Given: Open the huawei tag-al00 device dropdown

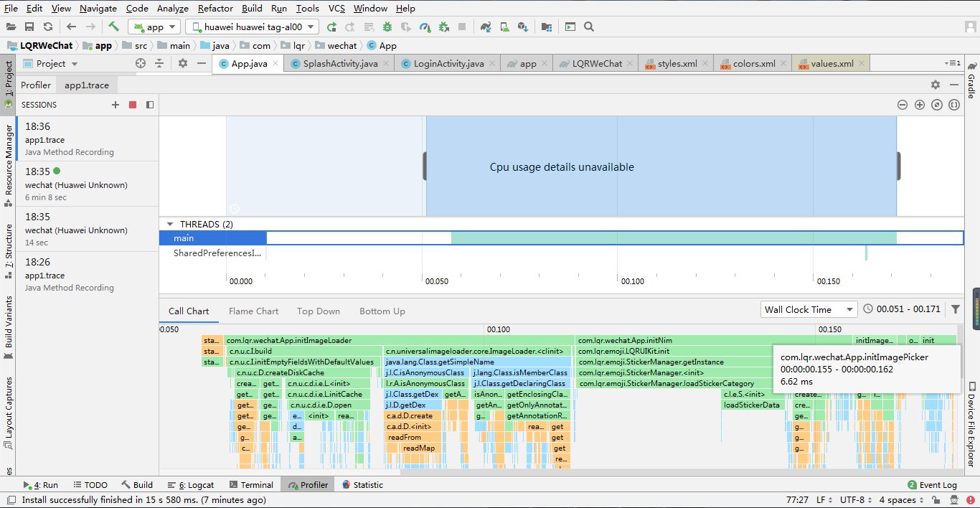Looking at the screenshot, I should pos(252,27).
